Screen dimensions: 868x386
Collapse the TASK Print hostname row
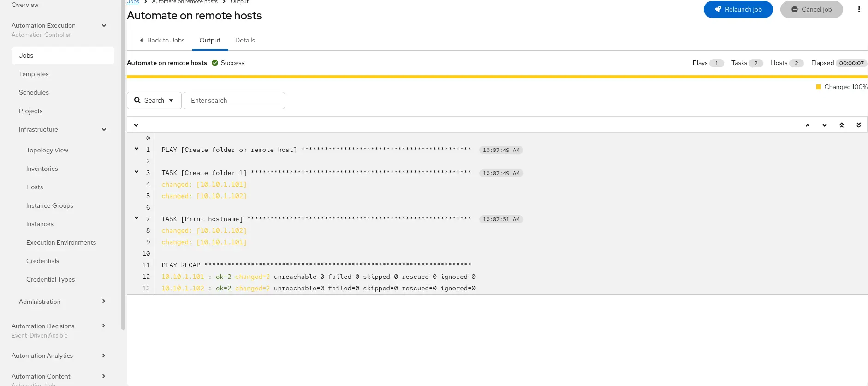point(137,218)
